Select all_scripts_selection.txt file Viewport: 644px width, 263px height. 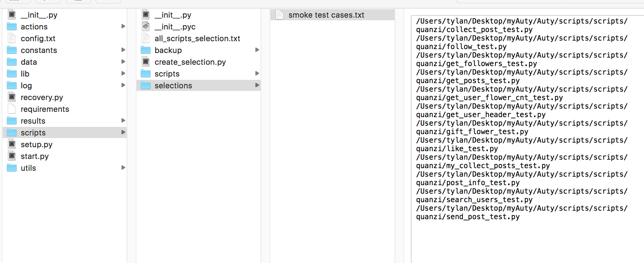(197, 39)
